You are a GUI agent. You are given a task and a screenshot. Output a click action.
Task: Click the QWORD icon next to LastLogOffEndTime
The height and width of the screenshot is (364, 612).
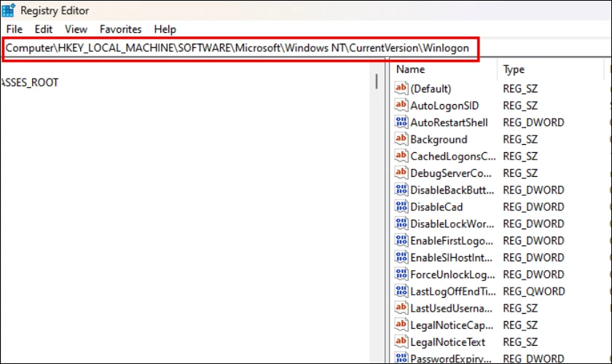[x=401, y=291]
